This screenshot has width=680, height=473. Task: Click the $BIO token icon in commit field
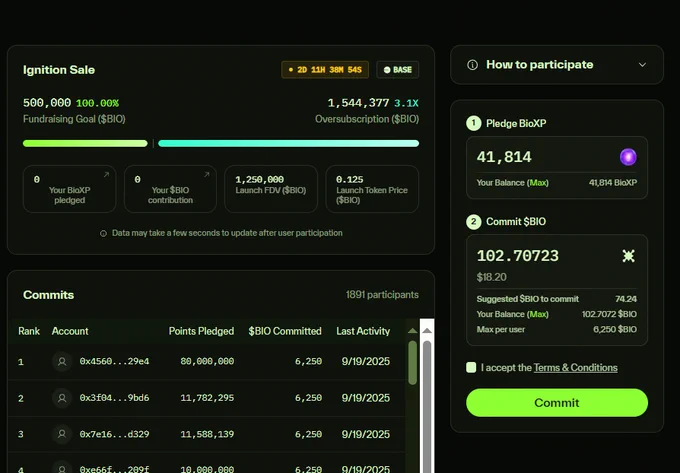tap(628, 256)
